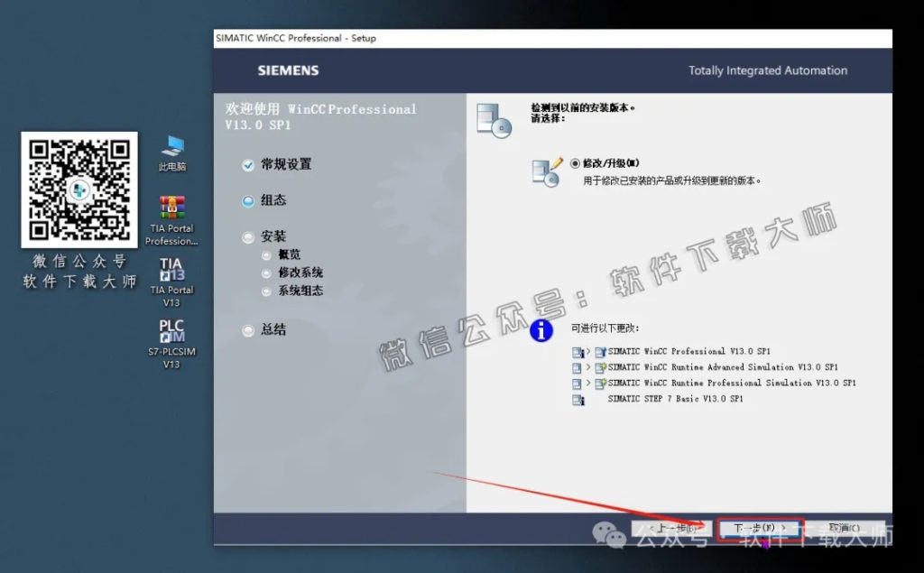Open 此电脑 (This PC) icon
This screenshot has height=573, width=924.
(x=171, y=151)
